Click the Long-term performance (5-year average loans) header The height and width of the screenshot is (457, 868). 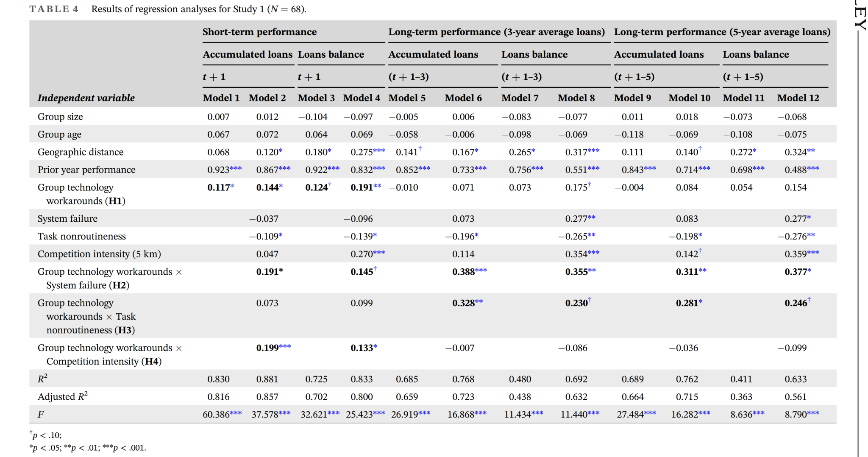[x=722, y=32]
